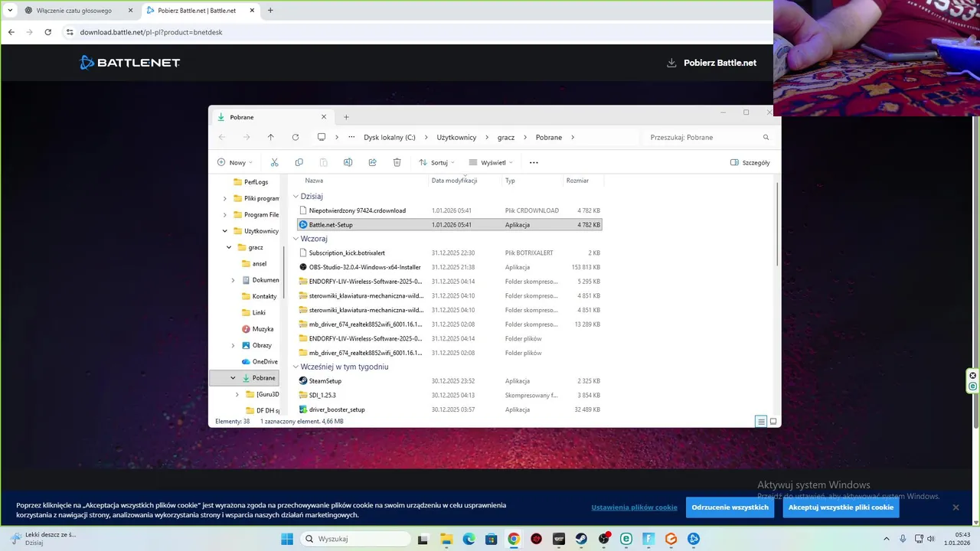Open the Battle.net app from the taskbar
Viewport: 980px width, 551px height.
click(x=694, y=539)
